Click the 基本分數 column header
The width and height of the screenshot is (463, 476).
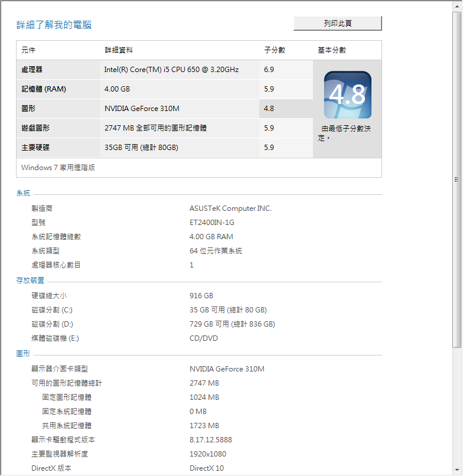click(332, 50)
